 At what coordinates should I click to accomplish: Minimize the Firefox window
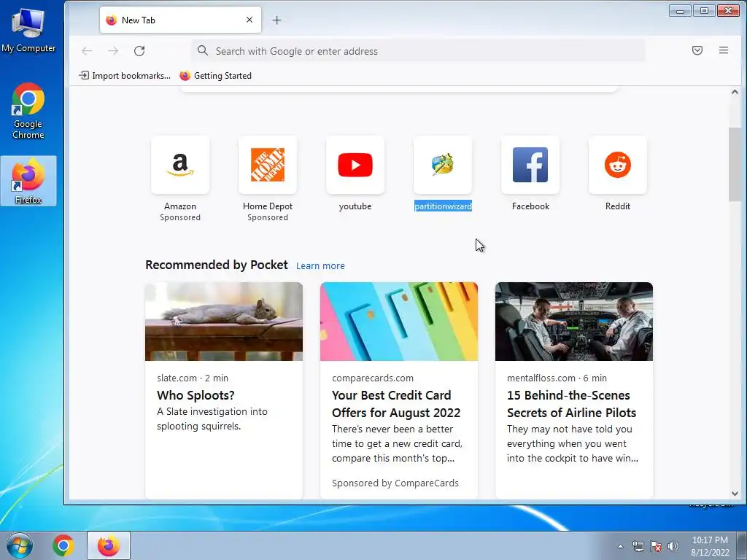tap(680, 10)
